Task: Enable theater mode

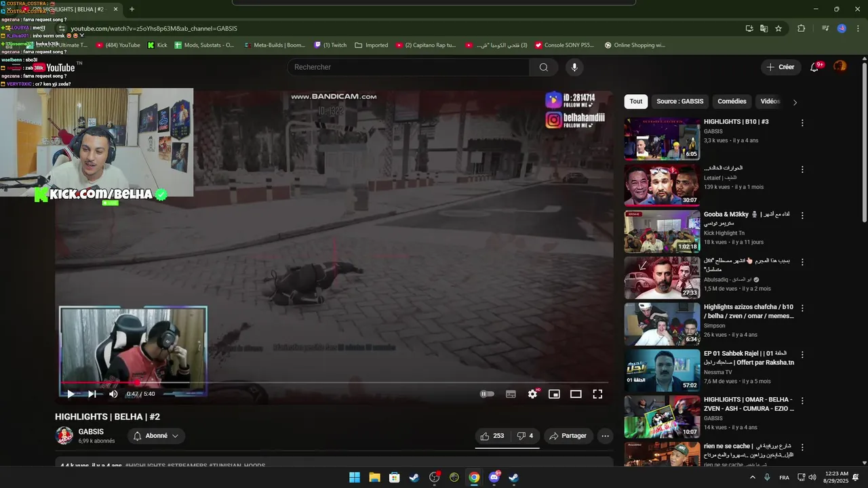Action: (576, 394)
